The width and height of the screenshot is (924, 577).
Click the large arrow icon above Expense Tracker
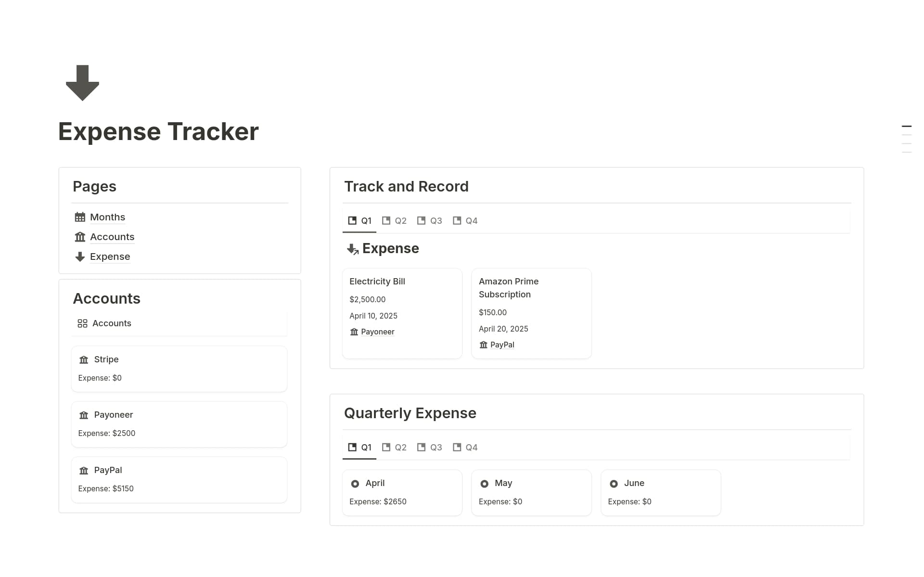tap(82, 83)
